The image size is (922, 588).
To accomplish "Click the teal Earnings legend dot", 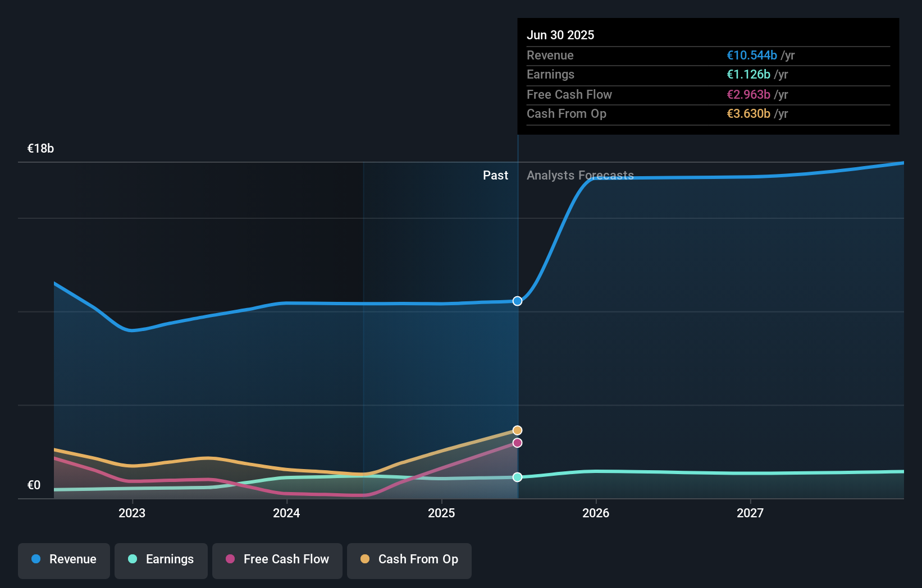I will [132, 559].
